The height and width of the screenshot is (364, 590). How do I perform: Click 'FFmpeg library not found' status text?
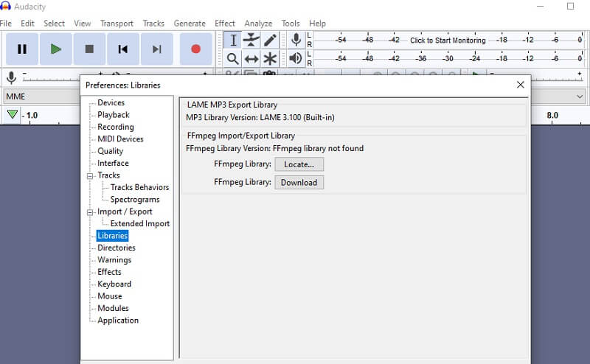(319, 148)
